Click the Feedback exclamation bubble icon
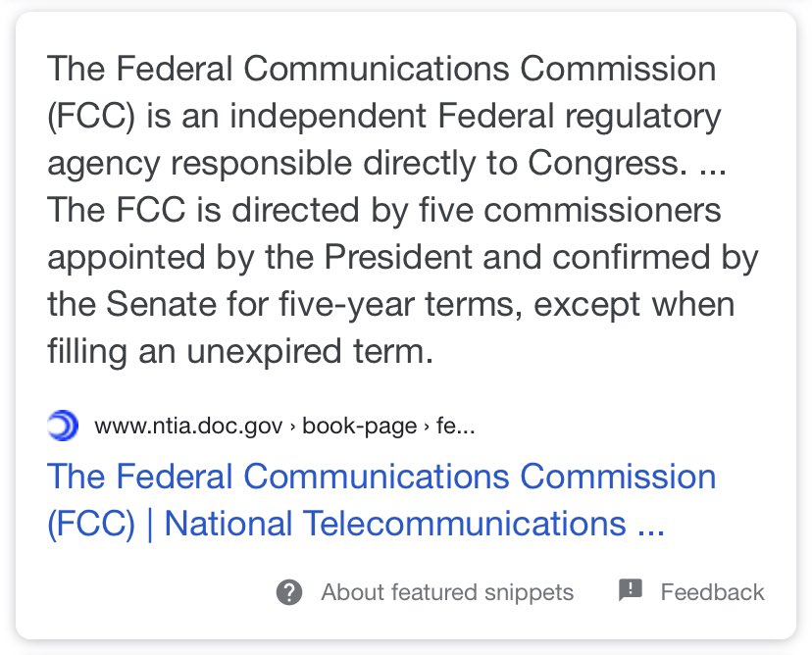The height and width of the screenshot is (655, 812). point(631,590)
